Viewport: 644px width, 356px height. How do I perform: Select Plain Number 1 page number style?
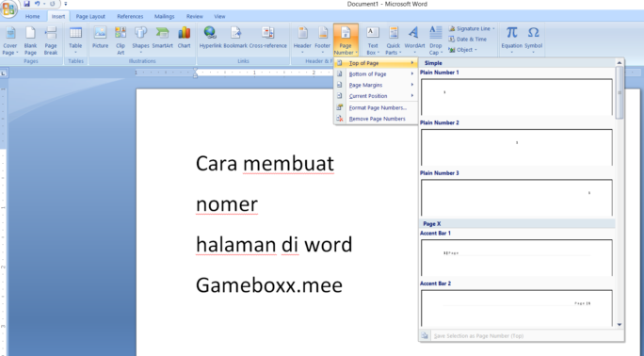pyautogui.click(x=517, y=97)
